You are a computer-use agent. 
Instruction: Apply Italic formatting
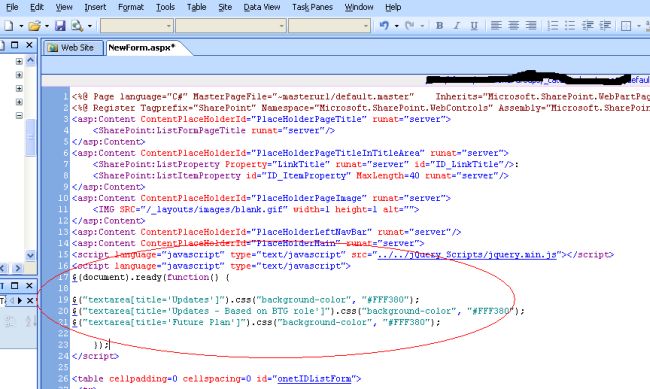coord(457,26)
